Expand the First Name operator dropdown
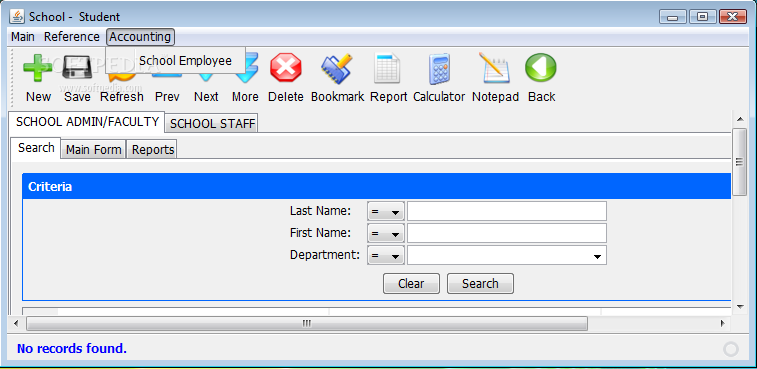 click(x=386, y=233)
